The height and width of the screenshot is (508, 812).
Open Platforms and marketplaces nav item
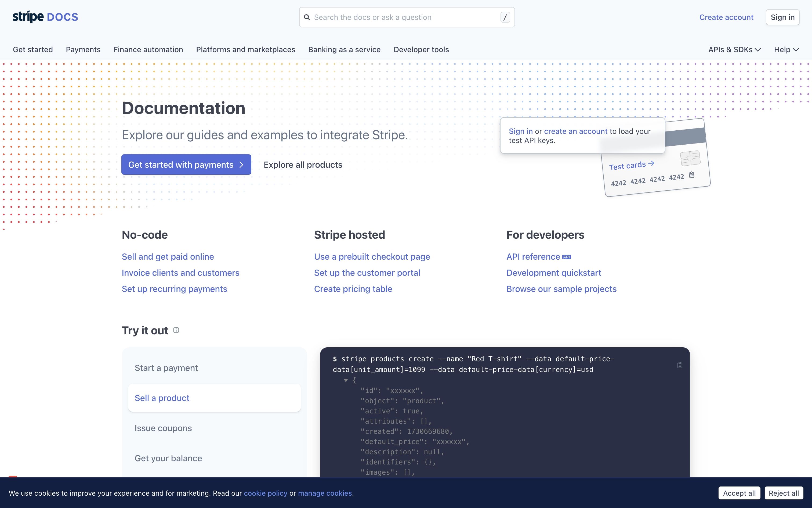[246, 49]
